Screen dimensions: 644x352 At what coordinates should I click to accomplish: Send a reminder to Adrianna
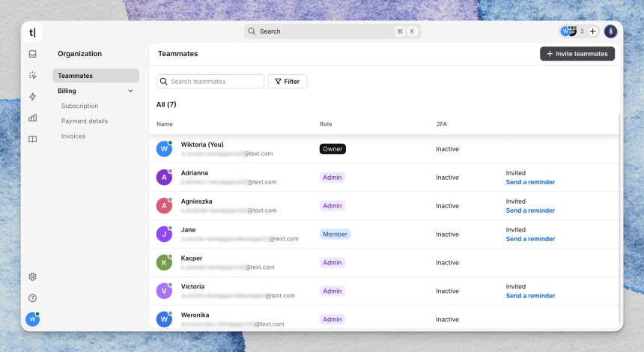[530, 182]
